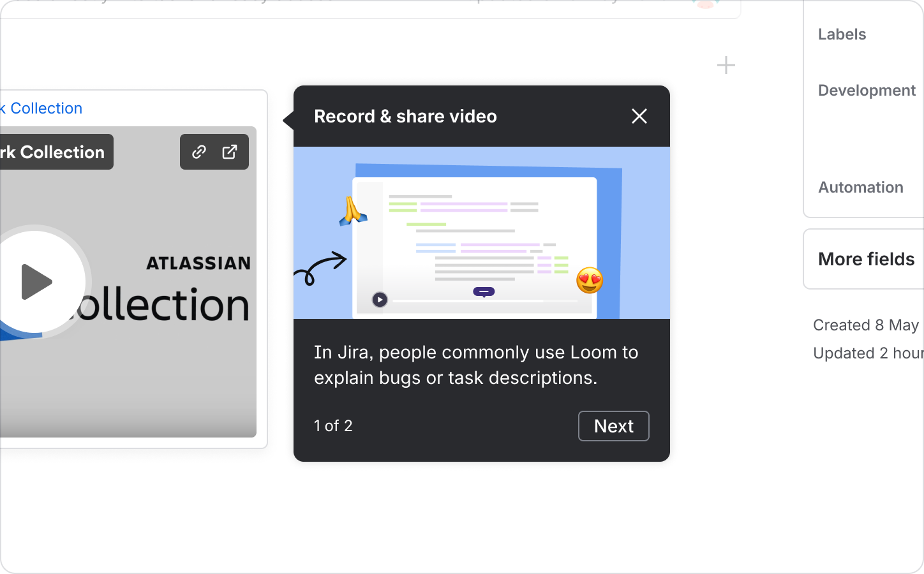Viewport: 924px width, 574px height.
Task: Copy the video link with the chain icon
Action: pyautogui.click(x=199, y=152)
